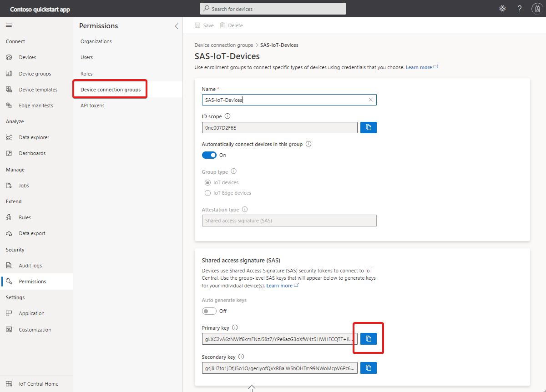Click Contoso quickstart app title
This screenshot has width=546, height=392.
(x=40, y=9)
